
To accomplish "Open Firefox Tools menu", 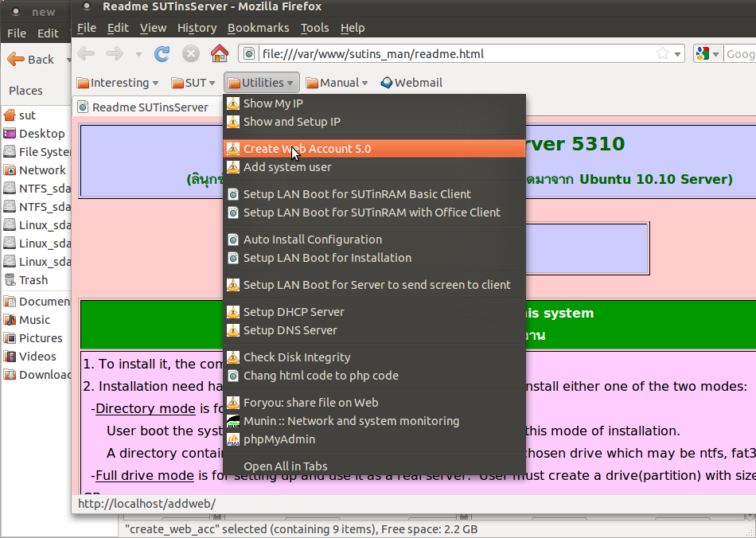I will [x=314, y=28].
